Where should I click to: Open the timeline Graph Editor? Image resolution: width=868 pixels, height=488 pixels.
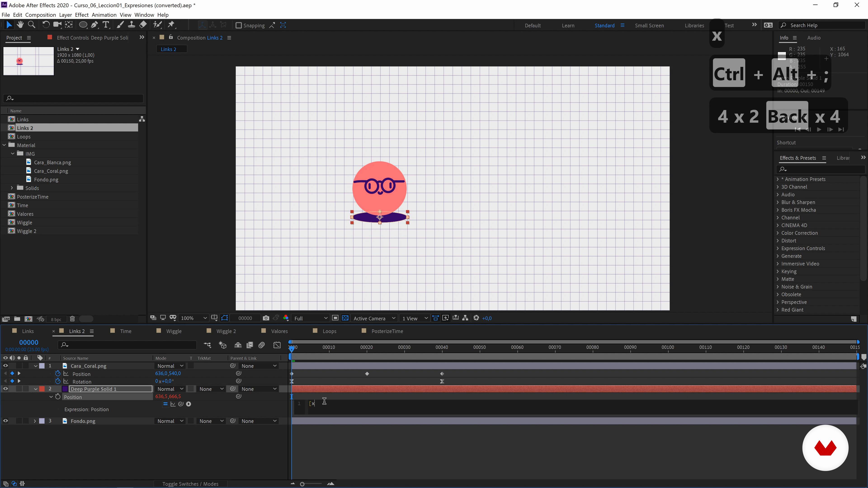(277, 345)
